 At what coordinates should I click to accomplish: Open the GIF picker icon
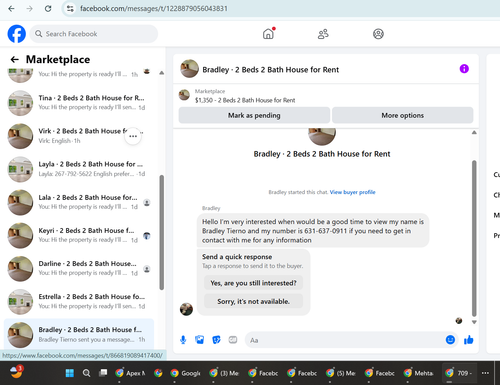click(x=233, y=340)
